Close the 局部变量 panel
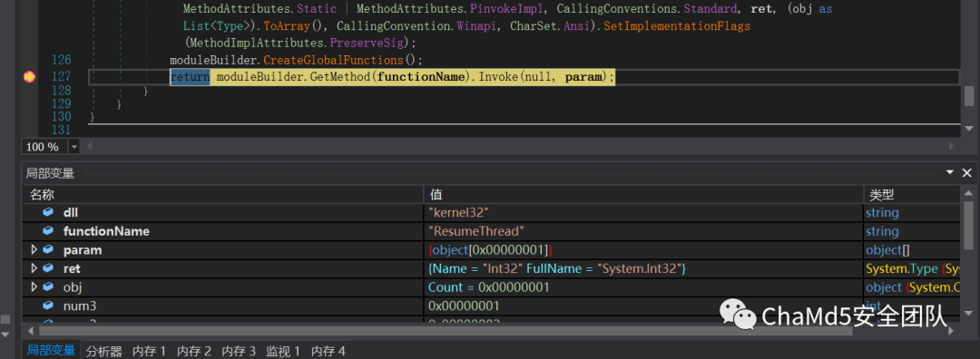 pyautogui.click(x=966, y=173)
